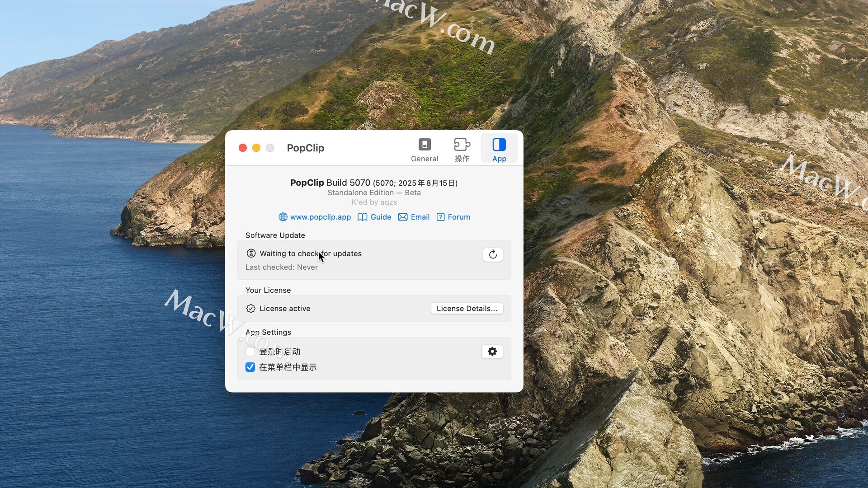
Task: Open the Guide link
Action: tap(381, 217)
